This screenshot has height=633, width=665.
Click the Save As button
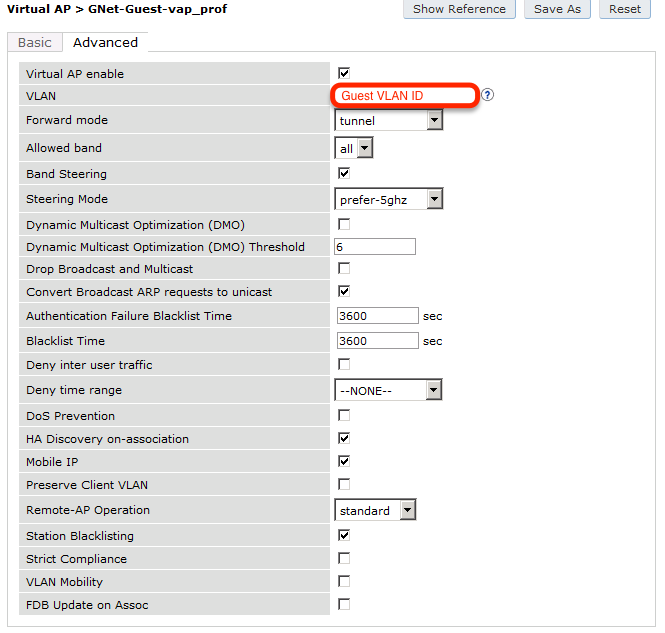pos(557,9)
